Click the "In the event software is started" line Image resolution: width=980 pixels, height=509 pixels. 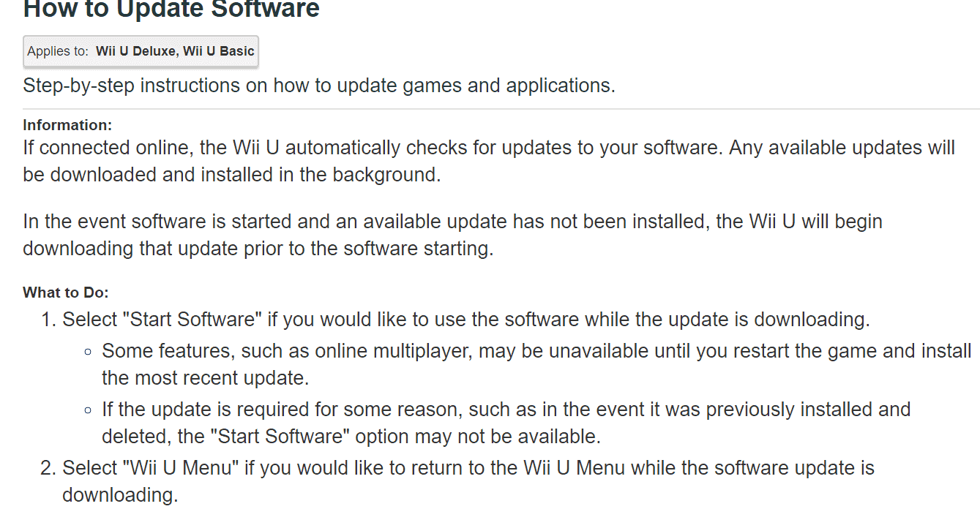tap(452, 221)
